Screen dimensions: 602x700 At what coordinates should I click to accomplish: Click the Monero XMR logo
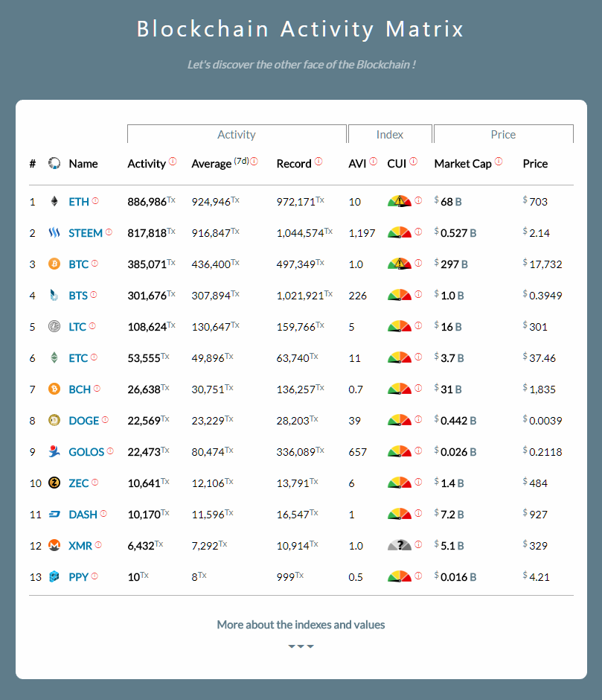click(54, 545)
